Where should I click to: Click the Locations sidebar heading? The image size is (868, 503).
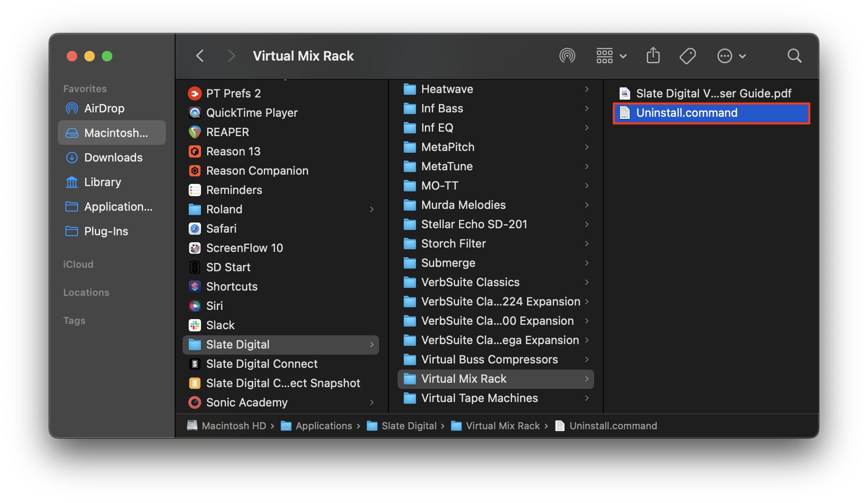click(86, 292)
